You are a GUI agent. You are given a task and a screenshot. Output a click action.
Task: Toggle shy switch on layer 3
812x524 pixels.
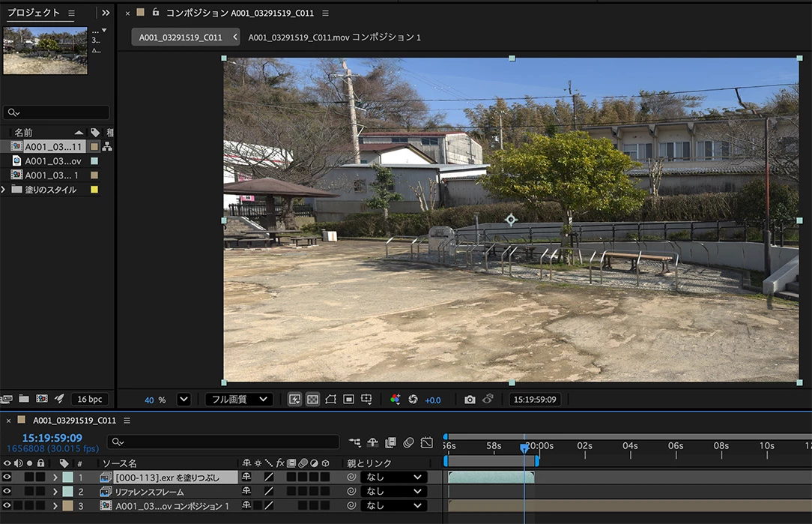246,505
